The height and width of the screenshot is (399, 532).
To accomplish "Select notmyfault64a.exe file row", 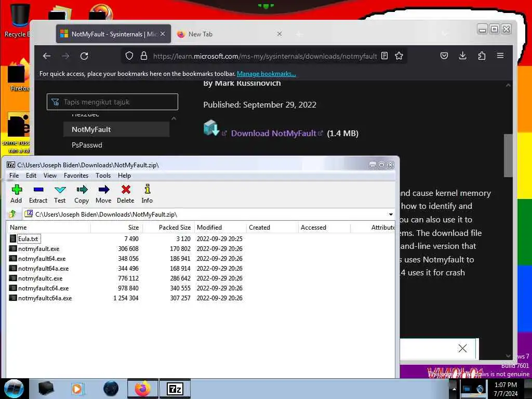I will pos(200,269).
